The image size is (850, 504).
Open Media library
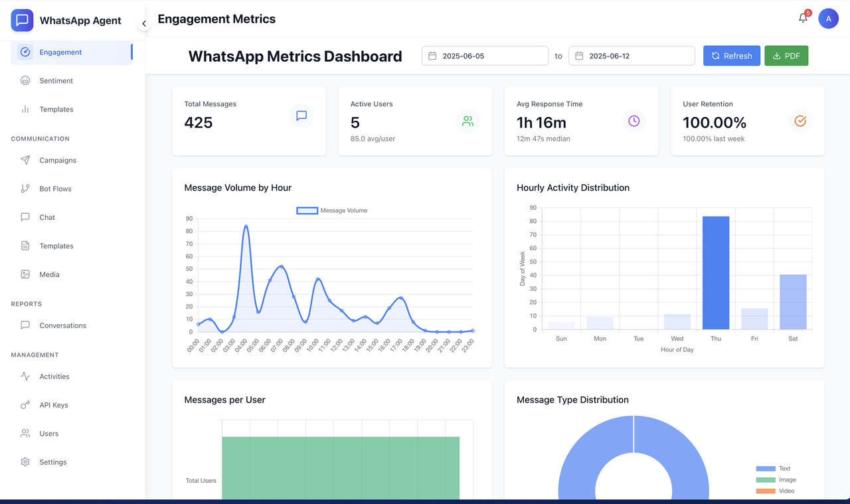click(x=72, y=274)
